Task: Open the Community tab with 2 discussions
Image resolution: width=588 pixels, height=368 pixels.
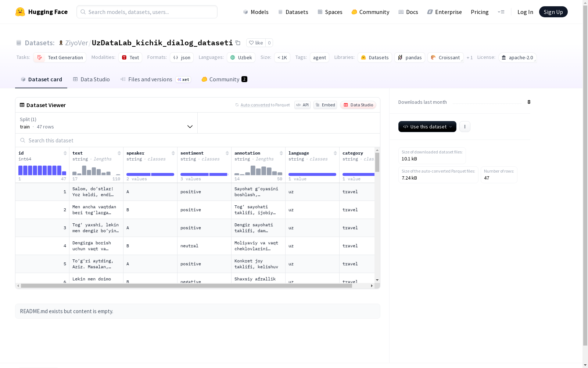Action: (224, 79)
